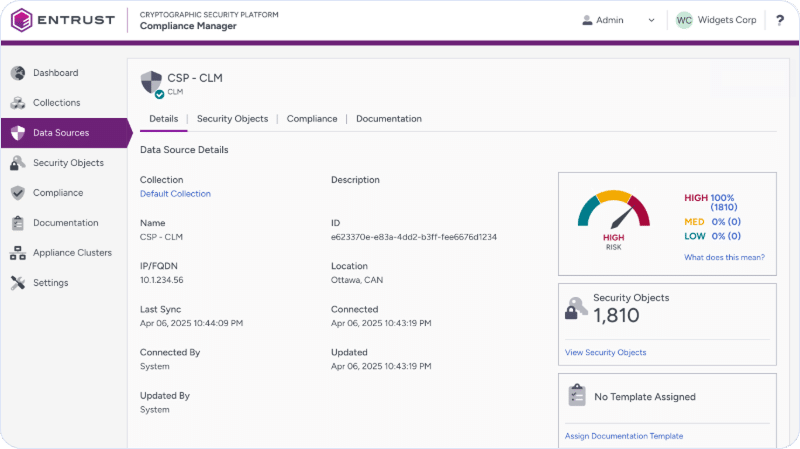Click the Dashboard icon in sidebar
800x449 pixels.
pos(17,73)
